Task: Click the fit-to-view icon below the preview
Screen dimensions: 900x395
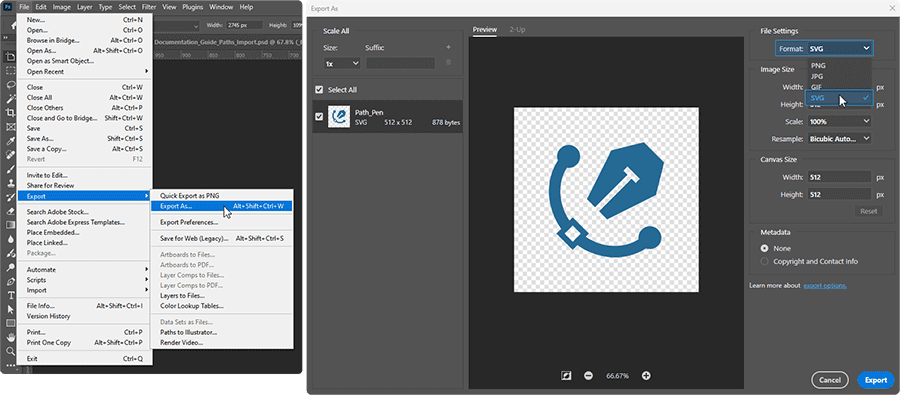Action: point(567,375)
